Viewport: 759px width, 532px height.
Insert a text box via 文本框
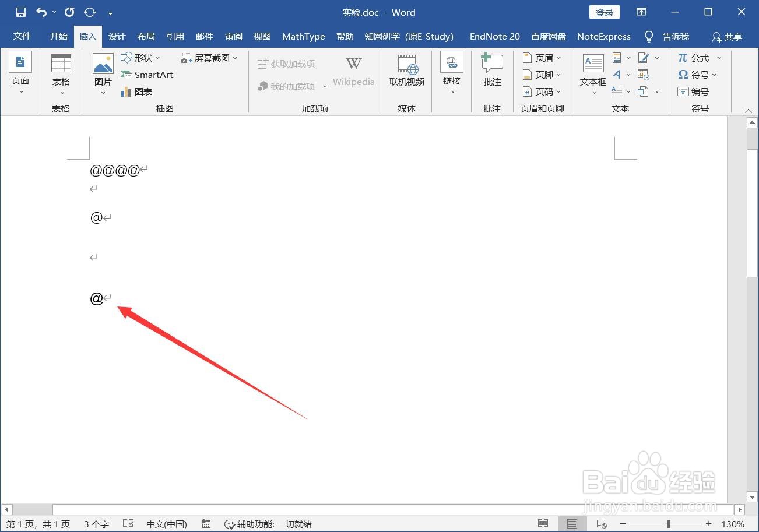[593, 75]
